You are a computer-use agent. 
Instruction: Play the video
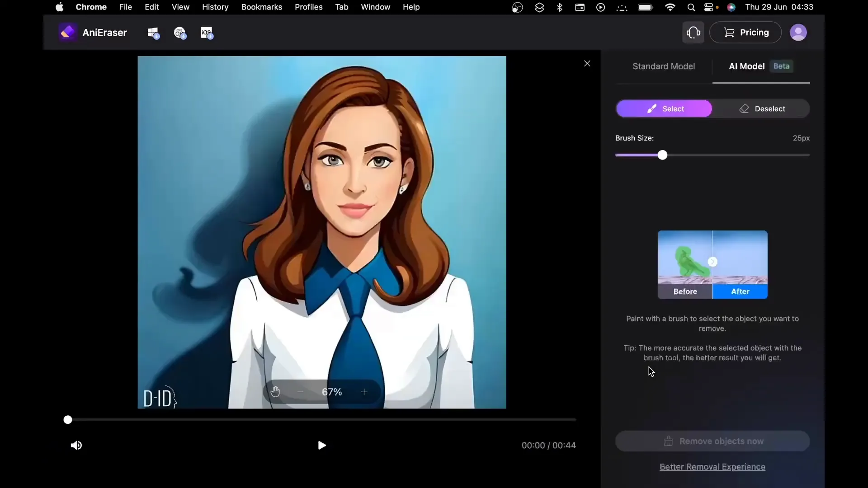322,446
